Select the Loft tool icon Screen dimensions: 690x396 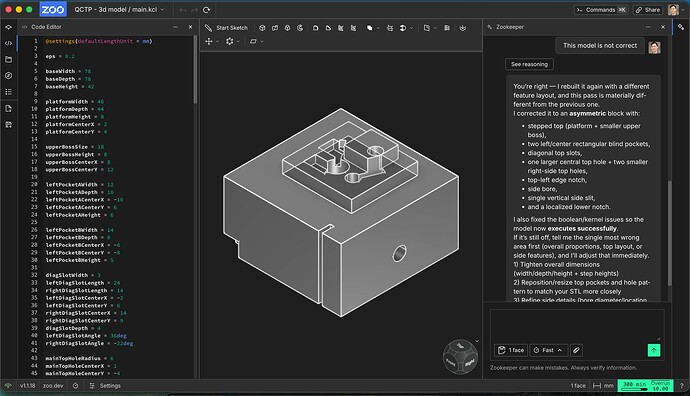[287, 28]
